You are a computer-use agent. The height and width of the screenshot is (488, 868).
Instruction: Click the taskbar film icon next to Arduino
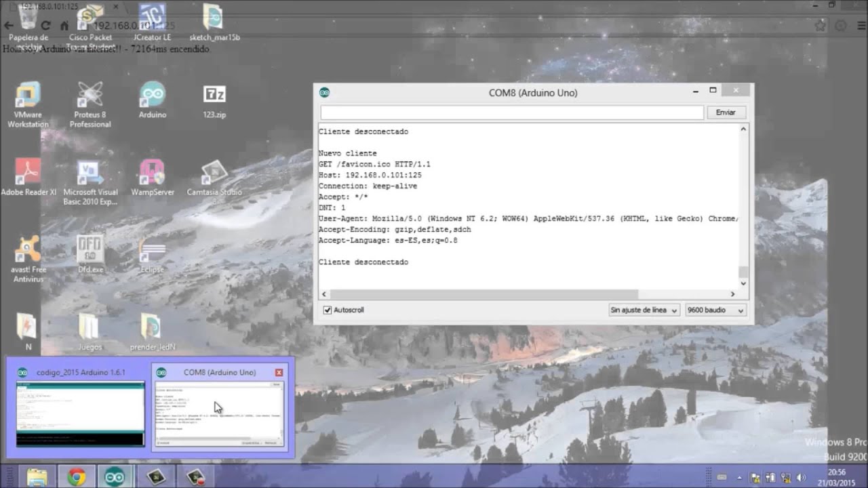[x=155, y=477]
